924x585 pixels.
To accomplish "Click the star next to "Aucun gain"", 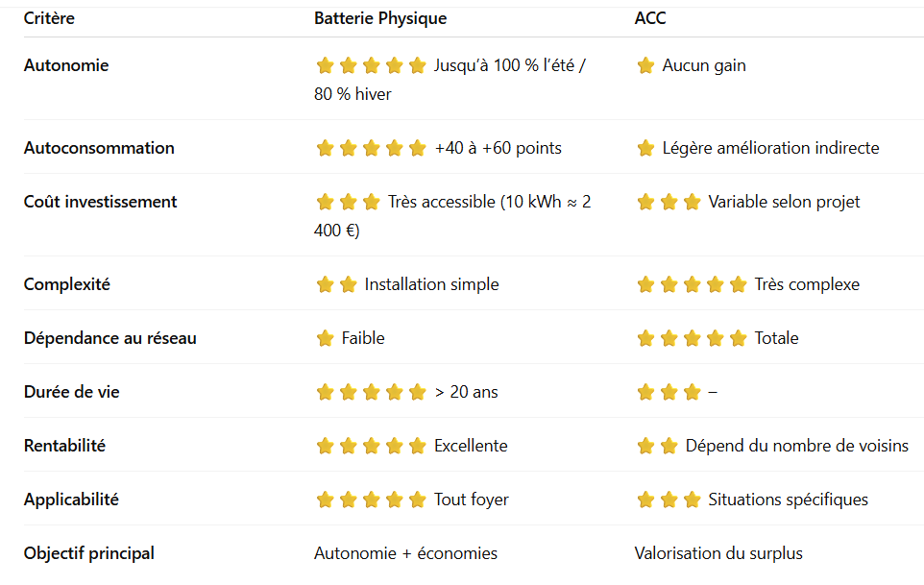I will click(645, 65).
